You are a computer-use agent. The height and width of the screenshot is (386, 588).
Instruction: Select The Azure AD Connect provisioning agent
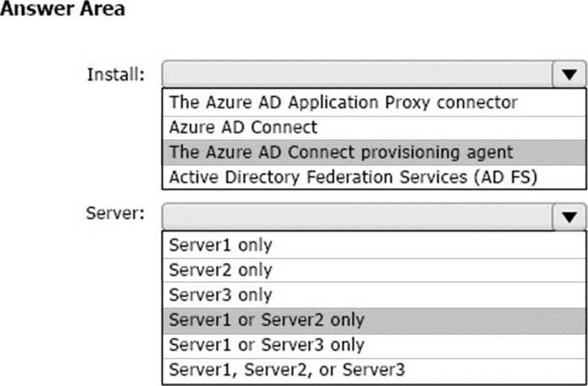374,153
